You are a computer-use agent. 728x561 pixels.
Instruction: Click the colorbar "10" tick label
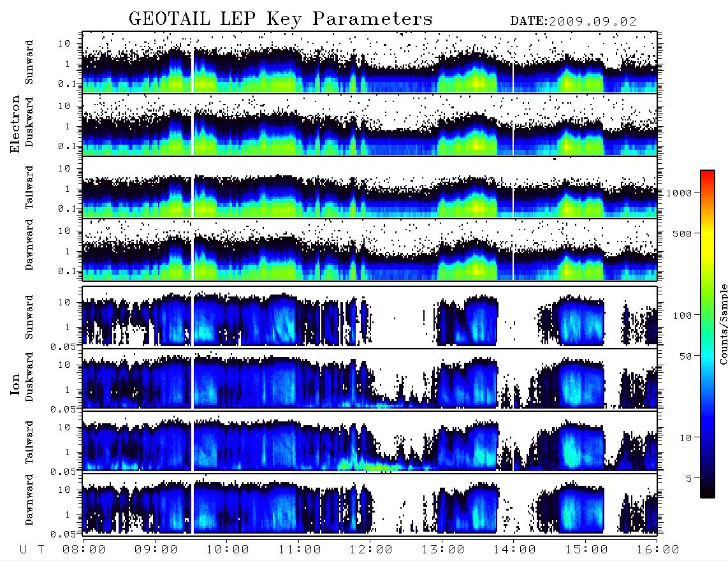[x=685, y=438]
